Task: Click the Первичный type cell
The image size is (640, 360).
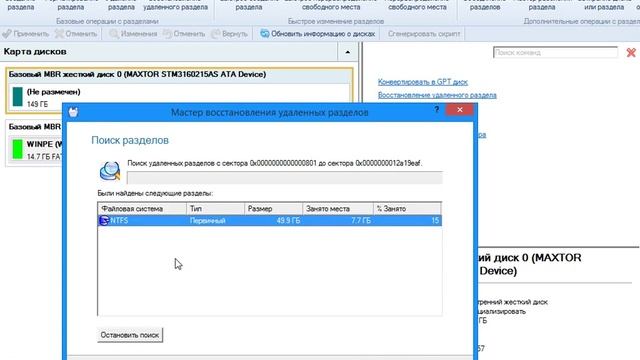Action: tap(208, 221)
